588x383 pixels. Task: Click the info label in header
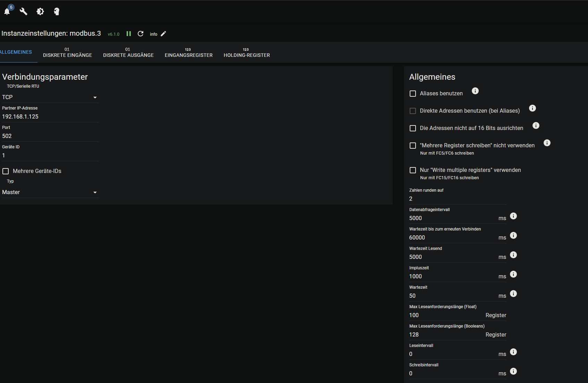153,34
